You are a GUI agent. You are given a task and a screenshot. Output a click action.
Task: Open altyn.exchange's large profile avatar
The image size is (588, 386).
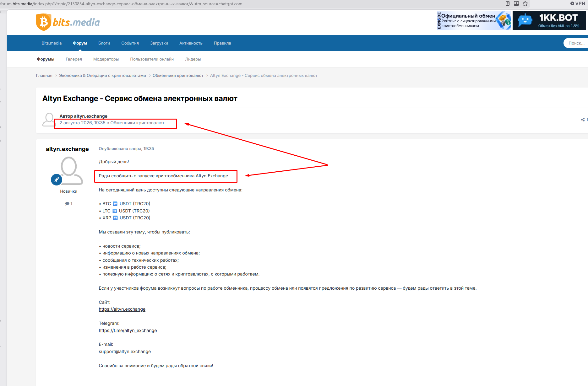(x=69, y=170)
